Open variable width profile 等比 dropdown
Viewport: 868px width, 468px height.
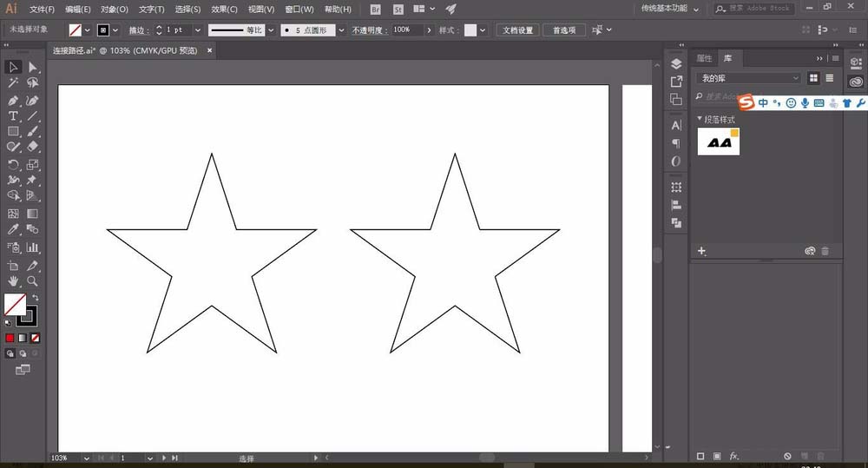[x=271, y=30]
